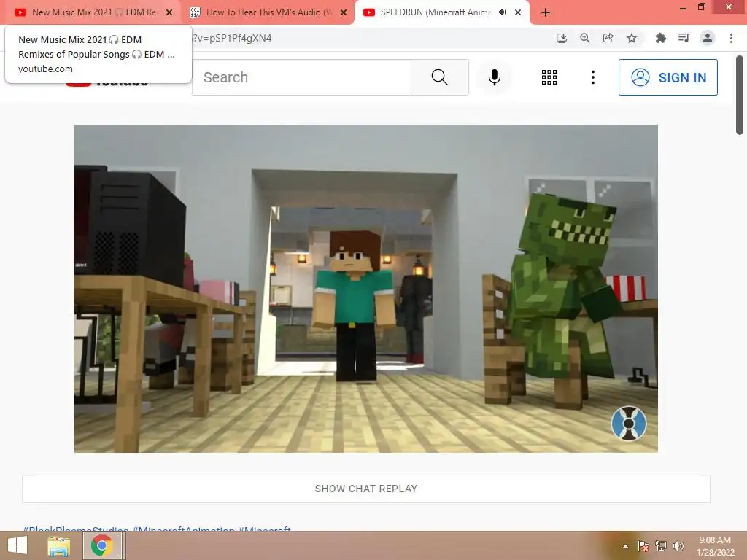
Task: Open the YouTube apps grid
Action: point(549,77)
